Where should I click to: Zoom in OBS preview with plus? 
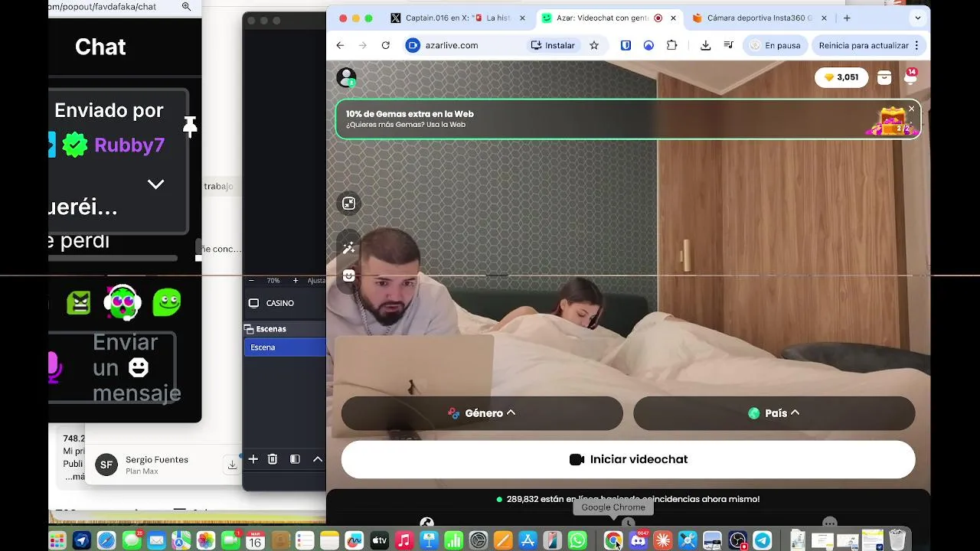pos(296,281)
